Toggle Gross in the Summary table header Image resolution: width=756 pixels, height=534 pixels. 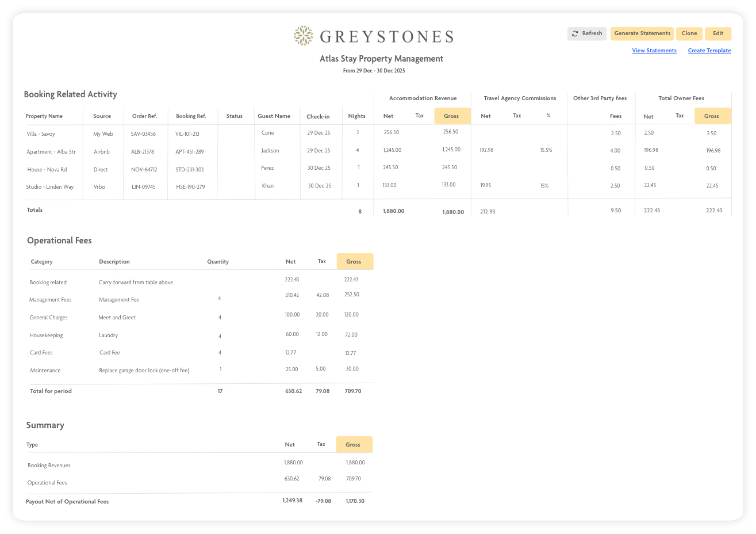coord(354,444)
